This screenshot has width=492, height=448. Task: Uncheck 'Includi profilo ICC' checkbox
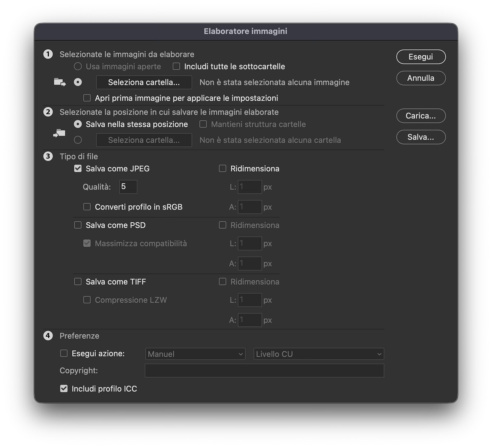pyautogui.click(x=64, y=389)
